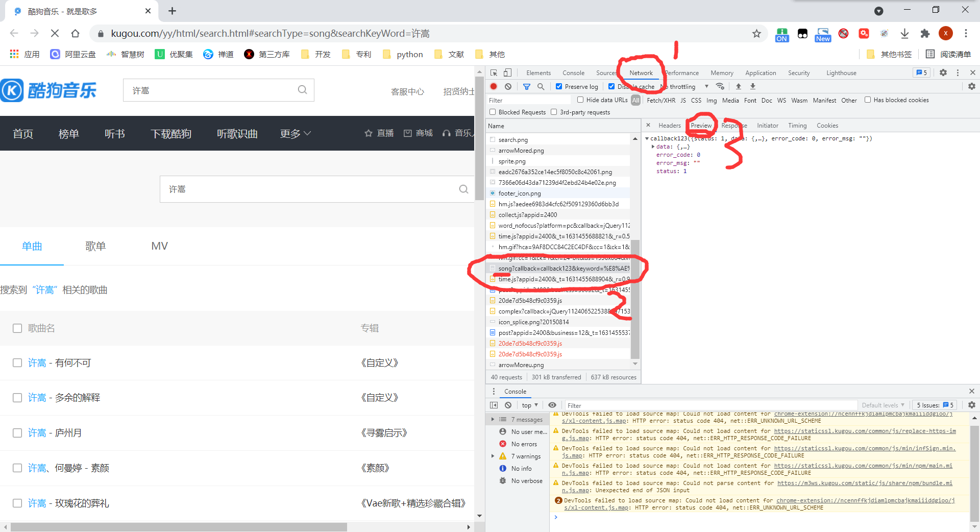The image size is (980, 532).
Task: Toggle Disable cache checkbox
Action: pos(611,86)
